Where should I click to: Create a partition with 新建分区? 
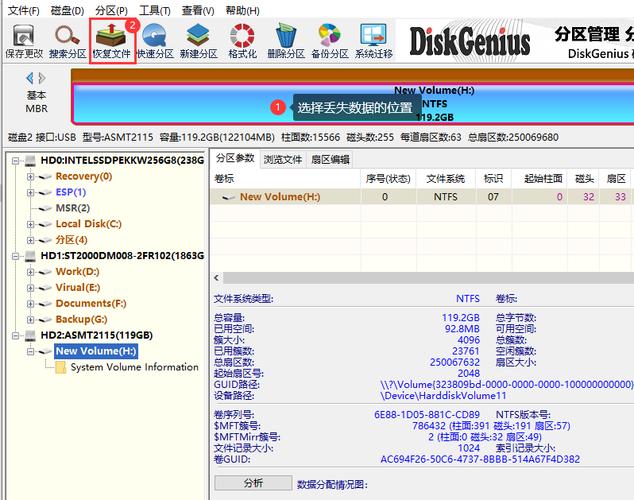click(x=199, y=41)
